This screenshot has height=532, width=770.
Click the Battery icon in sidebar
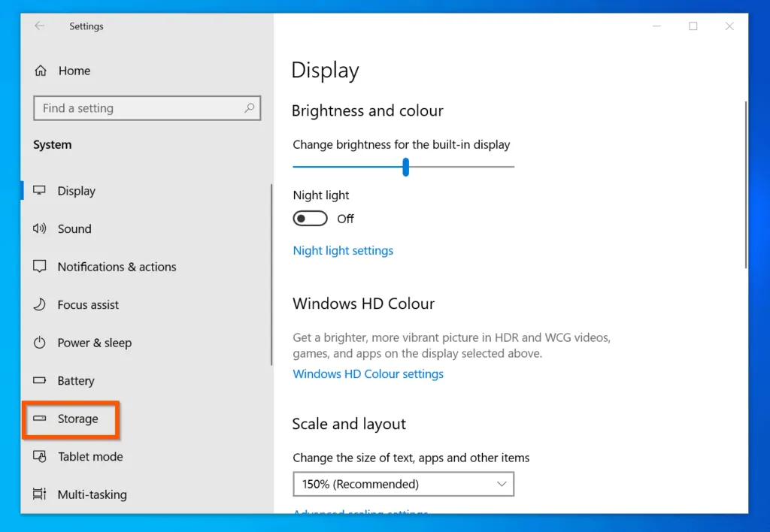[x=39, y=381]
